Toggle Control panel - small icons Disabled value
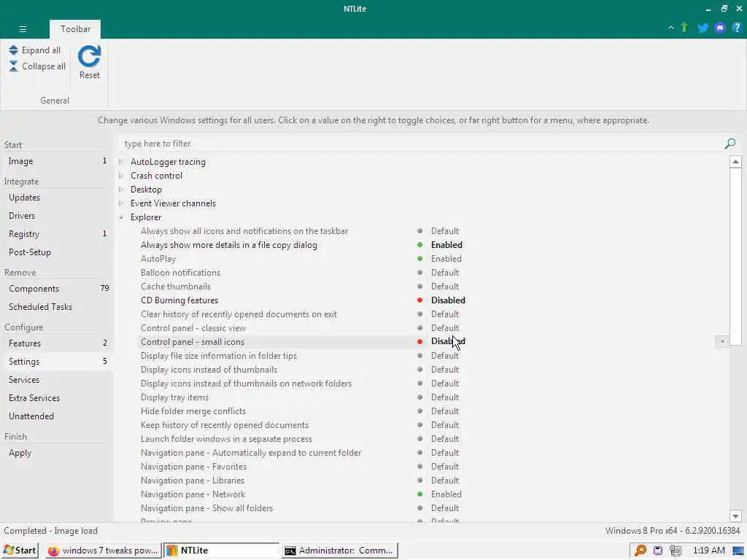The width and height of the screenshot is (747, 560). click(x=448, y=341)
